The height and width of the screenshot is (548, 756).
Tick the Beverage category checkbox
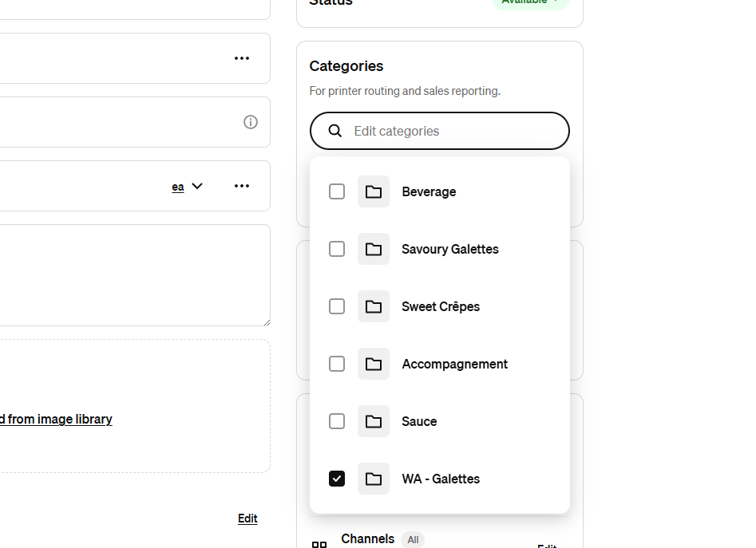(337, 191)
